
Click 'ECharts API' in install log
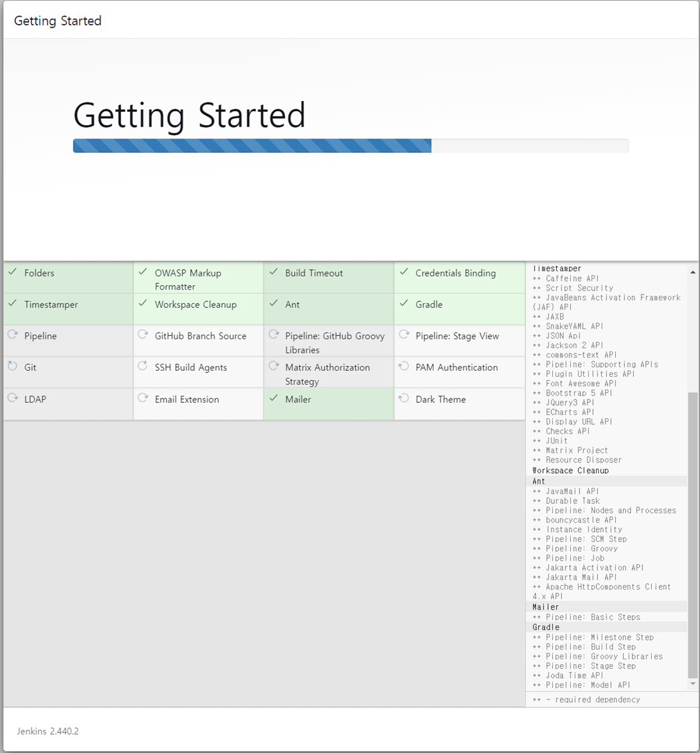pyautogui.click(x=570, y=412)
